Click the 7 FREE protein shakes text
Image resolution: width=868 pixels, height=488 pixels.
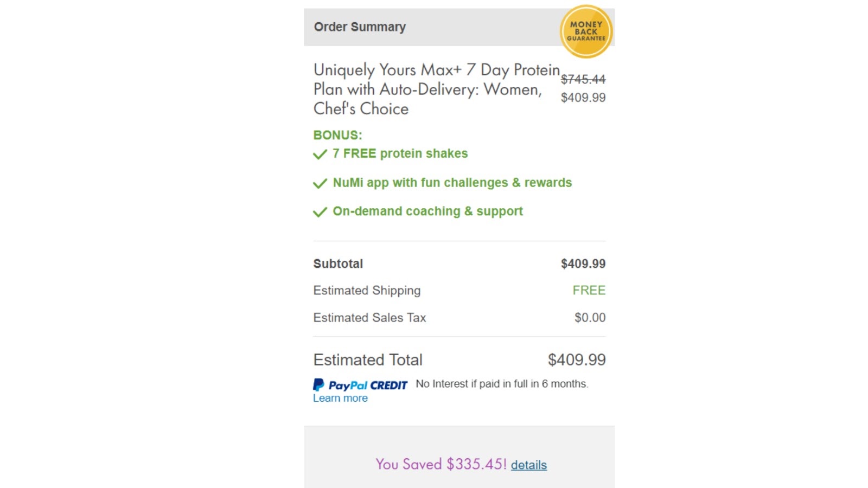[x=400, y=153]
